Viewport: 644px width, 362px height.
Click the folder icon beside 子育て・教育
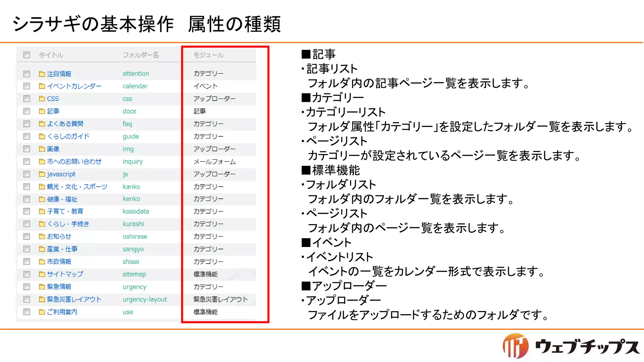tap(42, 211)
